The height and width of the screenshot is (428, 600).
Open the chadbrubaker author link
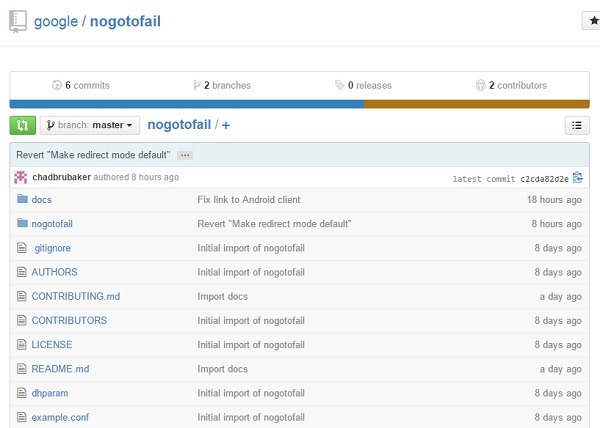62,177
